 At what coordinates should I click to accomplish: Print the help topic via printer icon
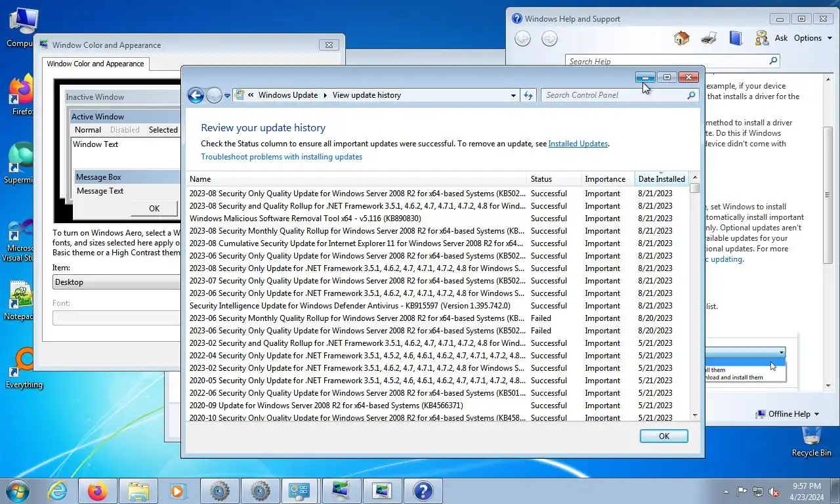click(x=709, y=38)
